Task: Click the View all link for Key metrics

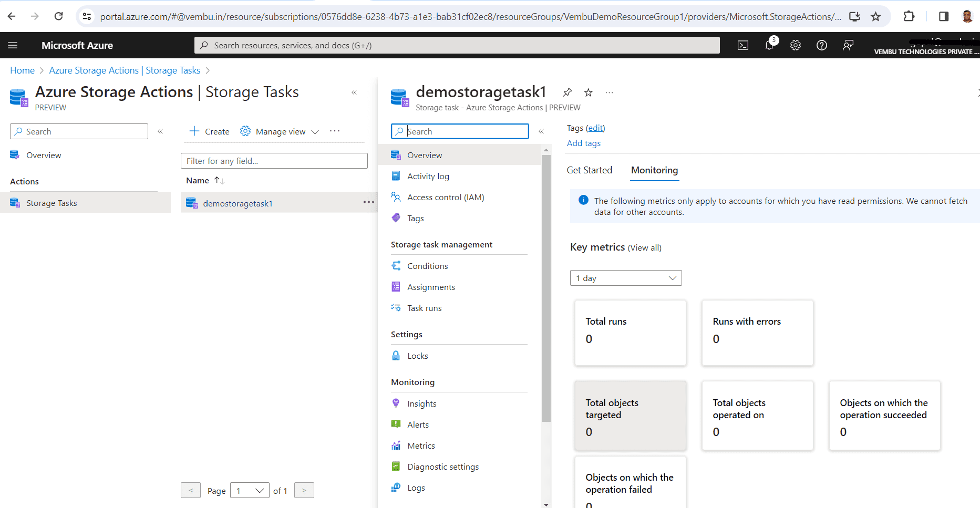Action: 644,248
